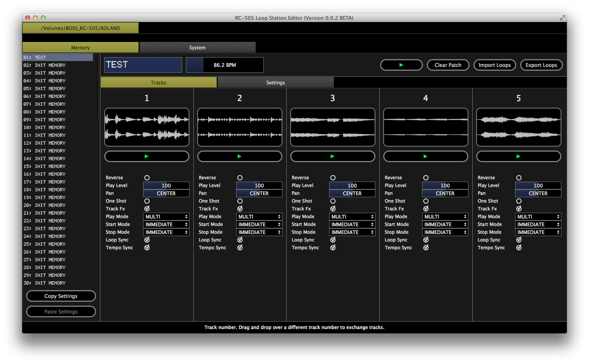Enable Reverse on track 1

pos(147,178)
